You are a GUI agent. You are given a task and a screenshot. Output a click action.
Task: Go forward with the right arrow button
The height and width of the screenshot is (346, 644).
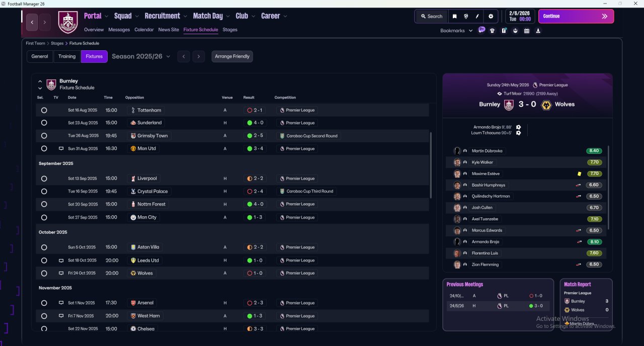click(45, 22)
